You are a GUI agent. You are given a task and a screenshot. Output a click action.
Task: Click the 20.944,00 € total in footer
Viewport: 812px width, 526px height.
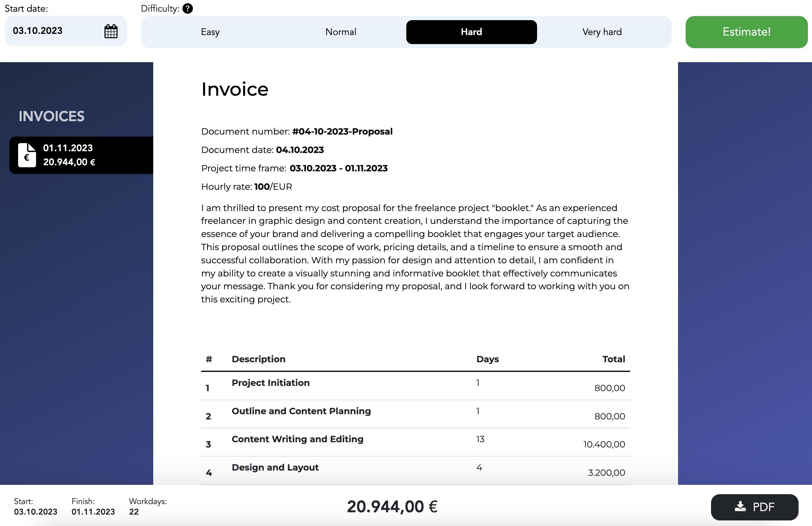pos(392,506)
